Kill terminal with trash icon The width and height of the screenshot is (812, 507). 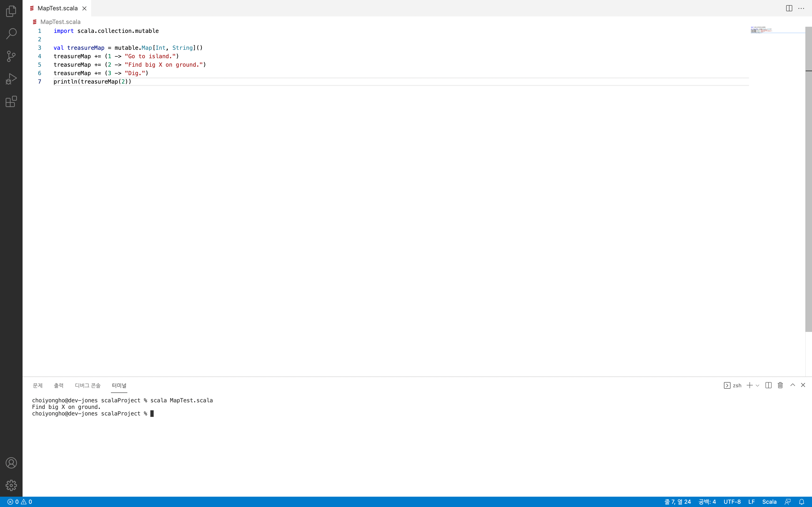pyautogui.click(x=780, y=385)
